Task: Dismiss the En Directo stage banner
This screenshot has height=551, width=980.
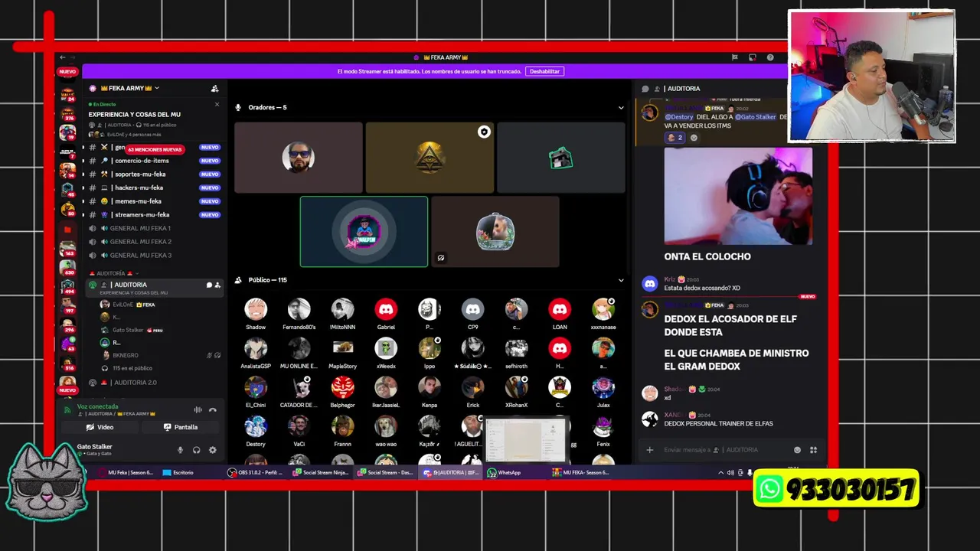Action: coord(217,104)
